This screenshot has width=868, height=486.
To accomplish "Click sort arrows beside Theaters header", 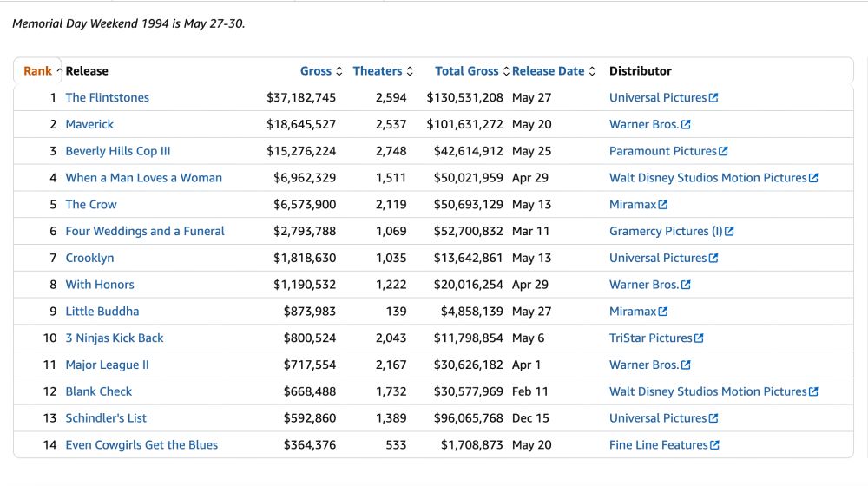I will tap(410, 71).
